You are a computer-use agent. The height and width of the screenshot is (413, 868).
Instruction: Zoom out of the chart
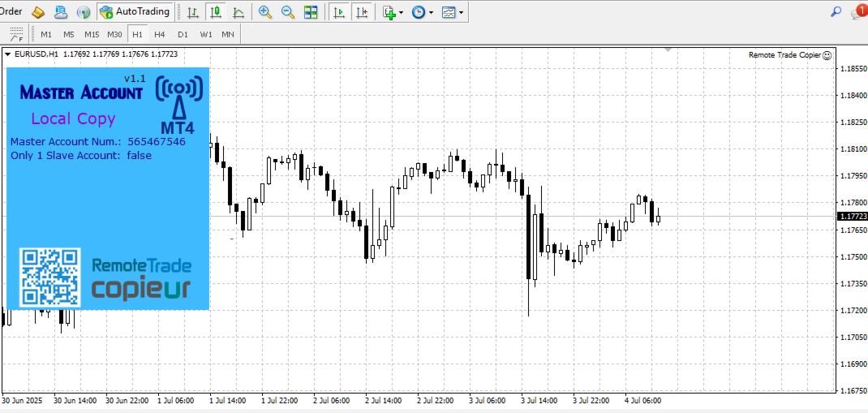(x=288, y=11)
